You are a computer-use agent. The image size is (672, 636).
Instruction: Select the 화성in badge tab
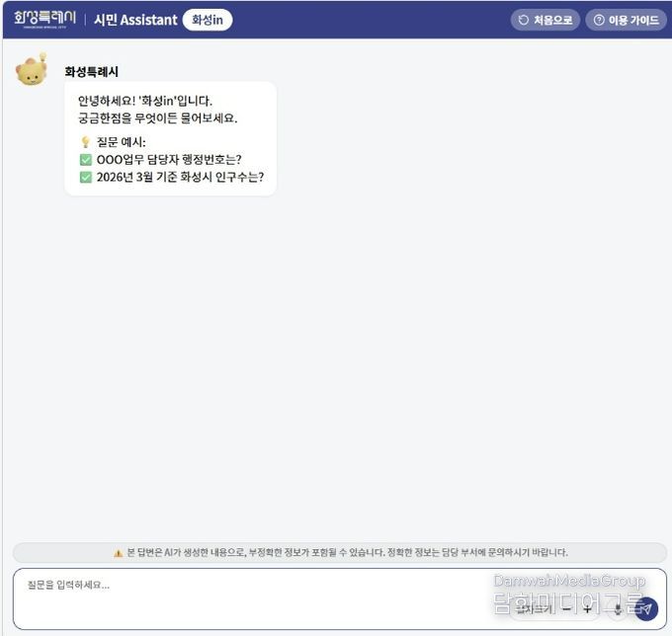click(x=208, y=20)
